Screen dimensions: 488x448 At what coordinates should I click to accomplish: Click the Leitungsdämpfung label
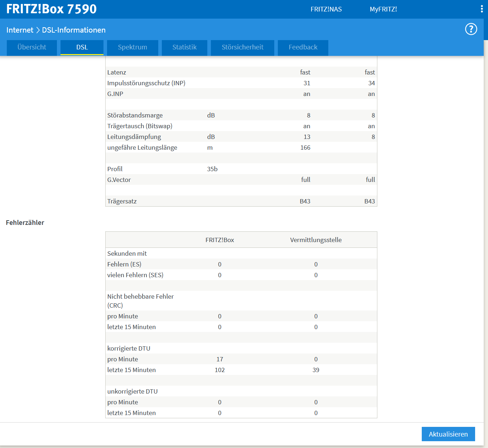[134, 137]
